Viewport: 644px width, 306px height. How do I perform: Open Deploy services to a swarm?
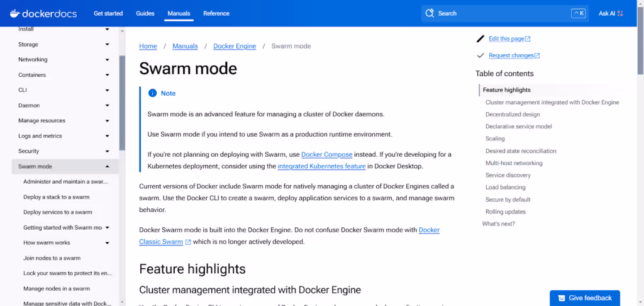(58, 212)
